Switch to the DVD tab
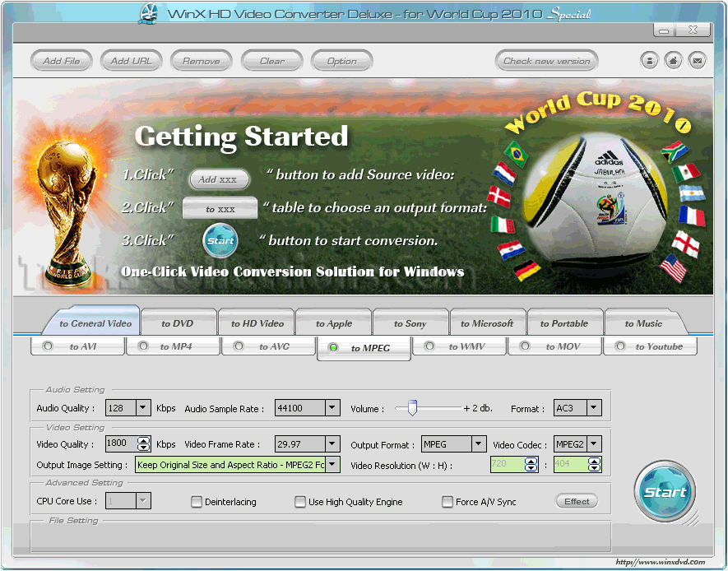 click(x=178, y=323)
